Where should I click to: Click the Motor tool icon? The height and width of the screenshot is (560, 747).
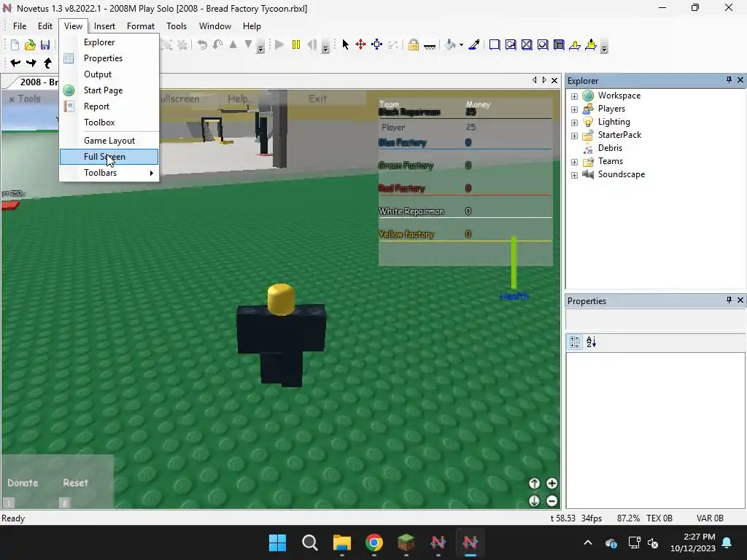coord(591,44)
